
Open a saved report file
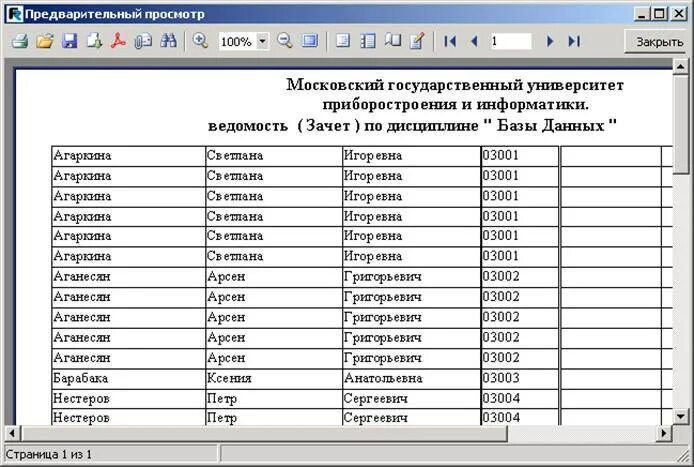(x=45, y=42)
